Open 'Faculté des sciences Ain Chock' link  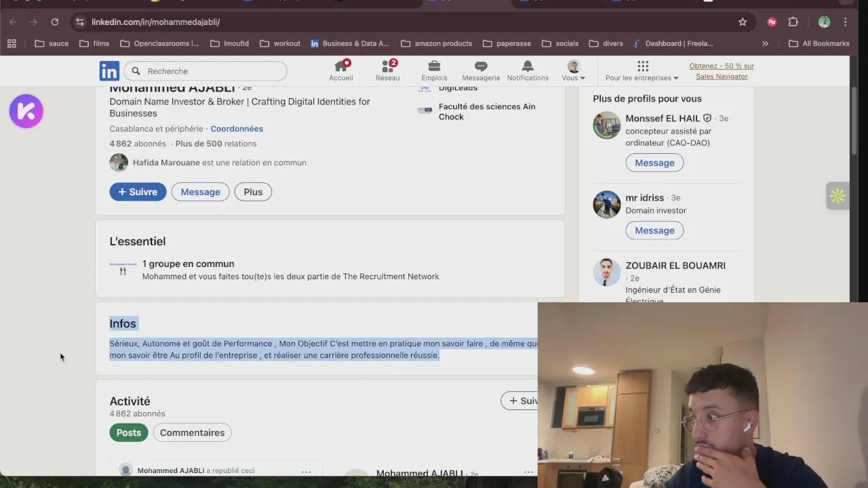pyautogui.click(x=487, y=112)
